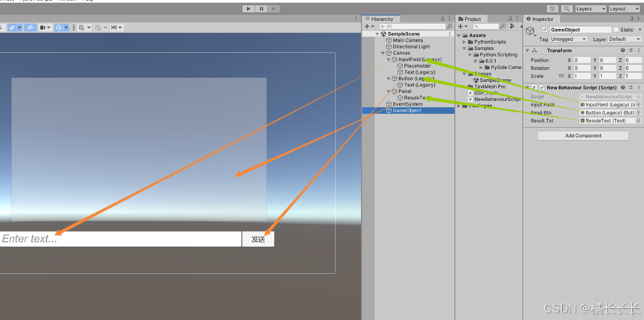Open SampleScene row options menu
Screen dimensions: 644x320
(450, 34)
